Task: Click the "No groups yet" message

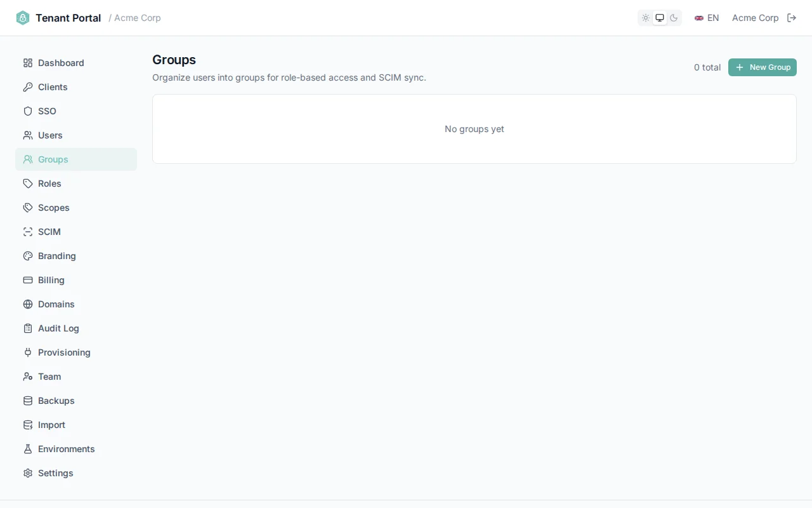Action: pos(475,129)
